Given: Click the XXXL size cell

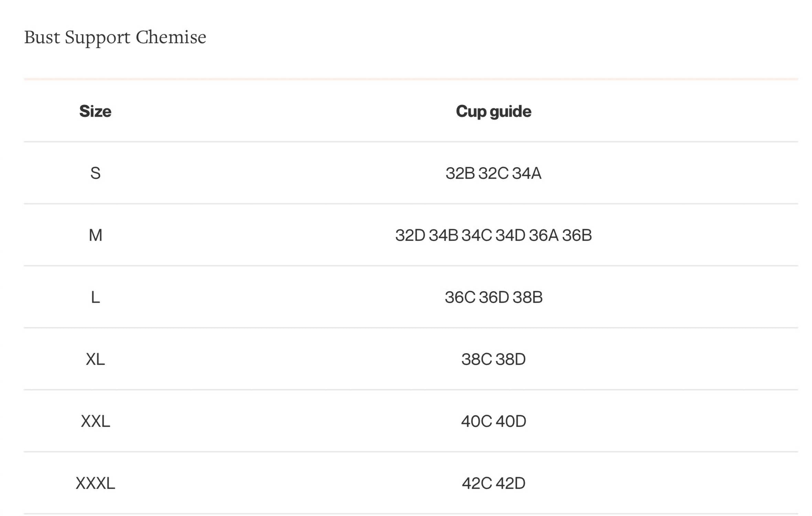Looking at the screenshot, I should click(x=95, y=483).
